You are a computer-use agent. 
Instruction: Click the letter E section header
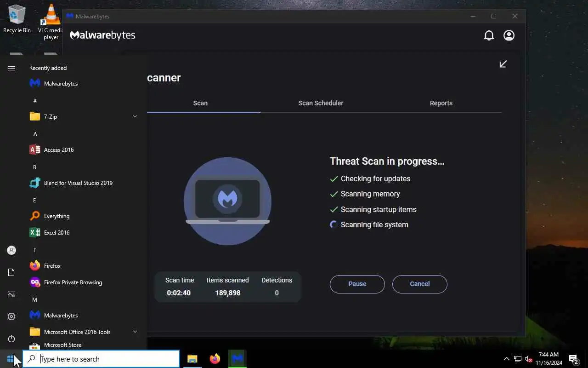34,200
